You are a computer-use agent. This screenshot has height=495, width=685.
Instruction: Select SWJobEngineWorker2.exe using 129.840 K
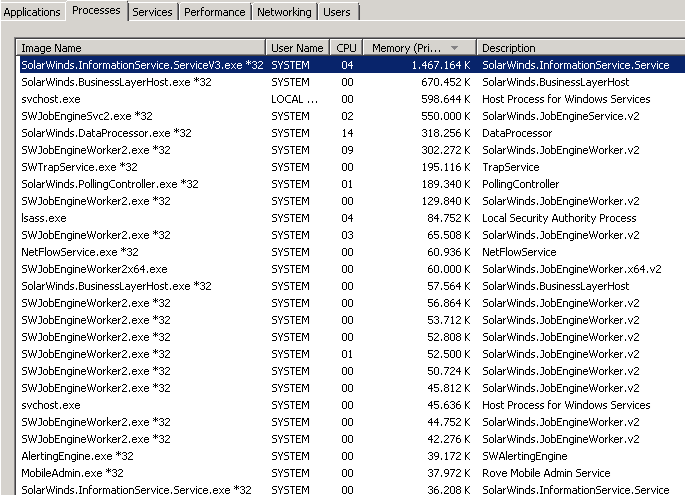coord(351,201)
